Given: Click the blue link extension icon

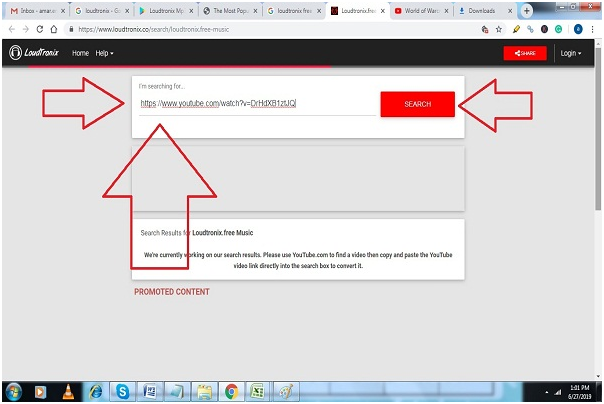Looking at the screenshot, I should point(530,29).
